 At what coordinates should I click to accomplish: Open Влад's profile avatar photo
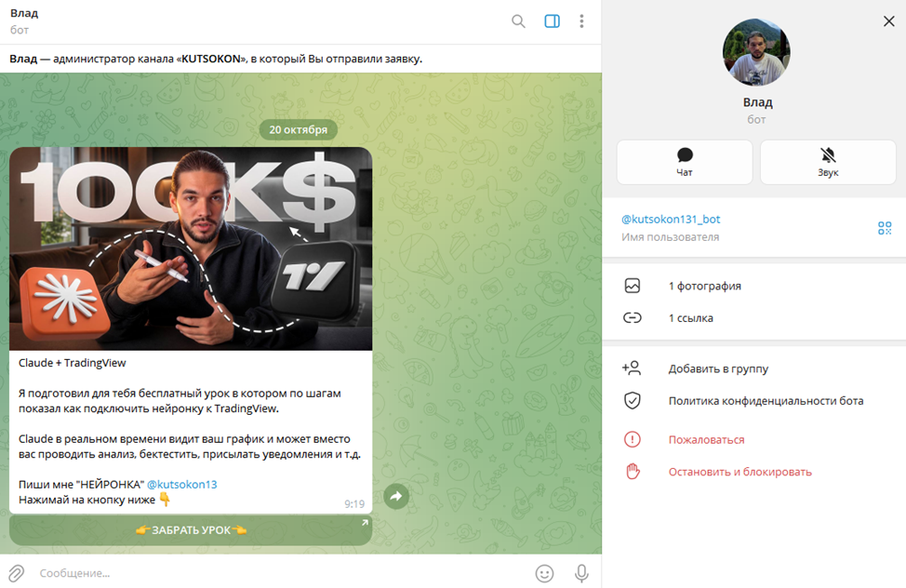click(756, 53)
